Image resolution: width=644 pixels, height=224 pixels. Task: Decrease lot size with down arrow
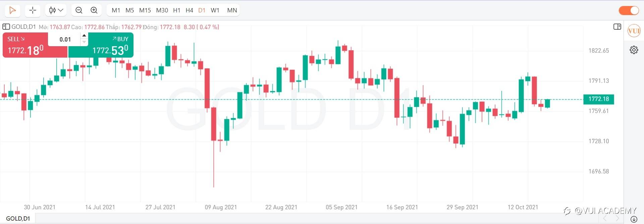pyautogui.click(x=84, y=42)
